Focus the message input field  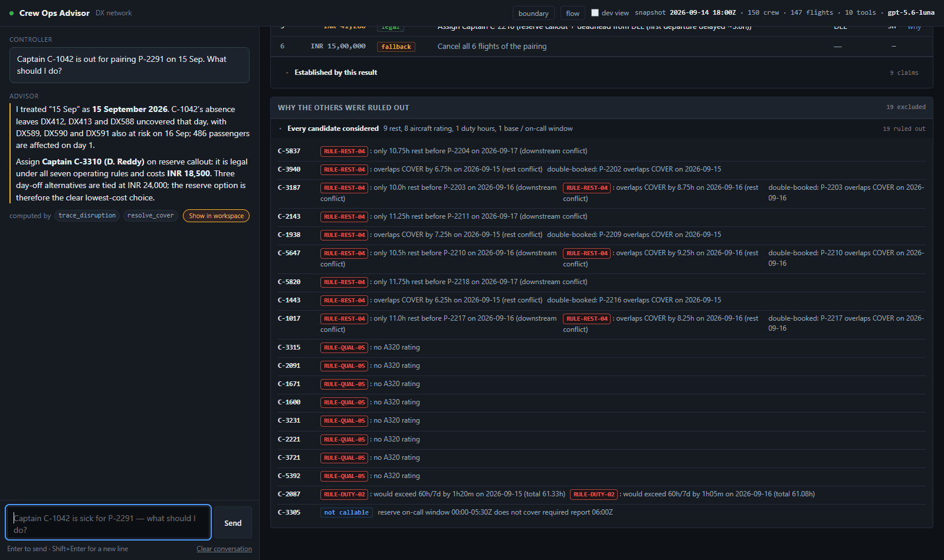(109, 522)
